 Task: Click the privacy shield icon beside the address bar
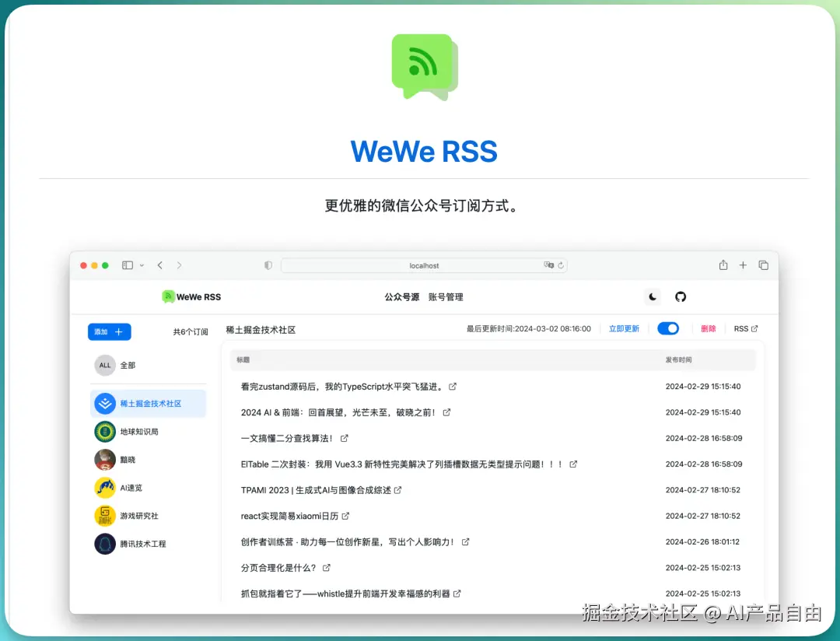pyautogui.click(x=268, y=265)
